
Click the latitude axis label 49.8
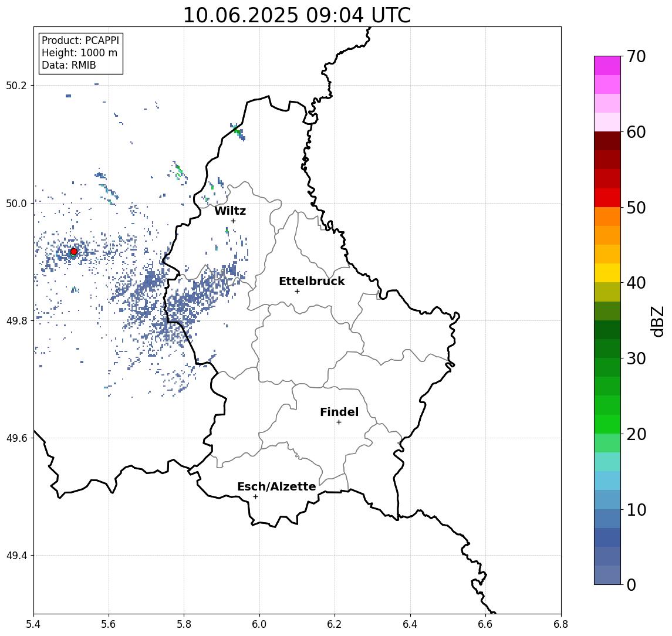click(x=16, y=320)
